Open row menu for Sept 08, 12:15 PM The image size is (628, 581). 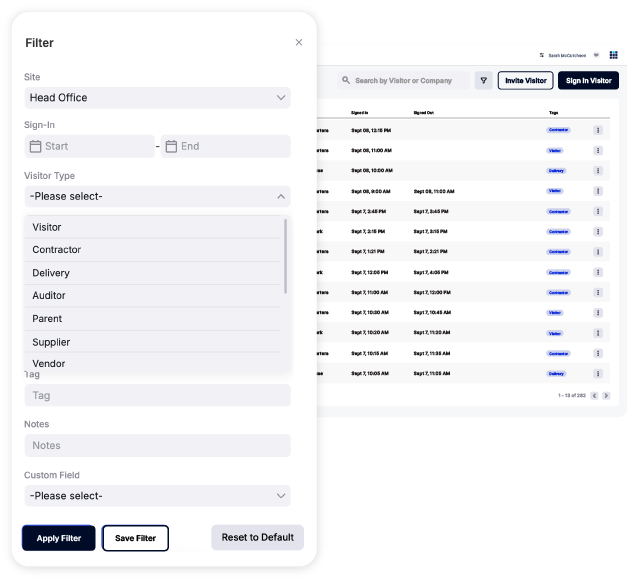click(x=598, y=130)
